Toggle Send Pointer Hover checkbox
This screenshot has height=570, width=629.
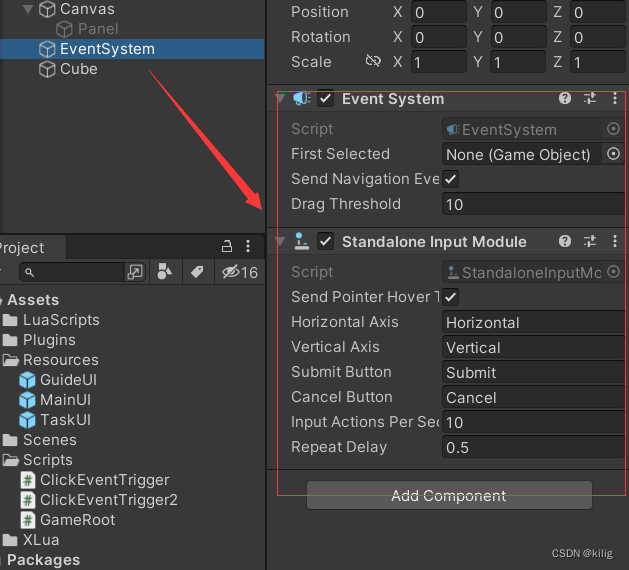pos(451,297)
